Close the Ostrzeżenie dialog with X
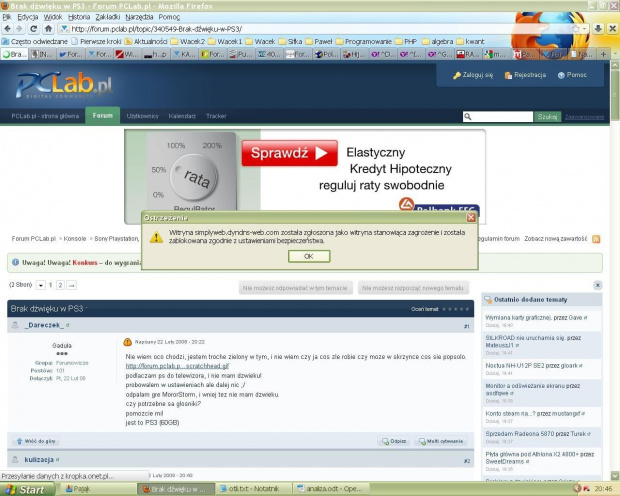 point(471,218)
